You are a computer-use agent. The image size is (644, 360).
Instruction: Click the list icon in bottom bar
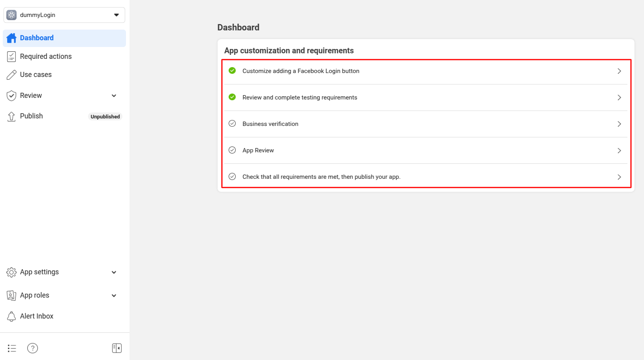[x=12, y=348]
